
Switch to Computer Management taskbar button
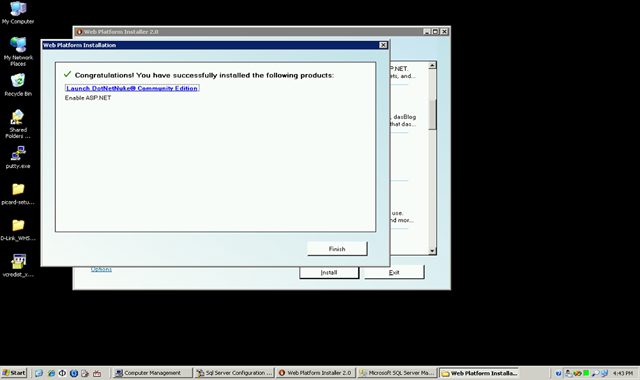(x=153, y=373)
